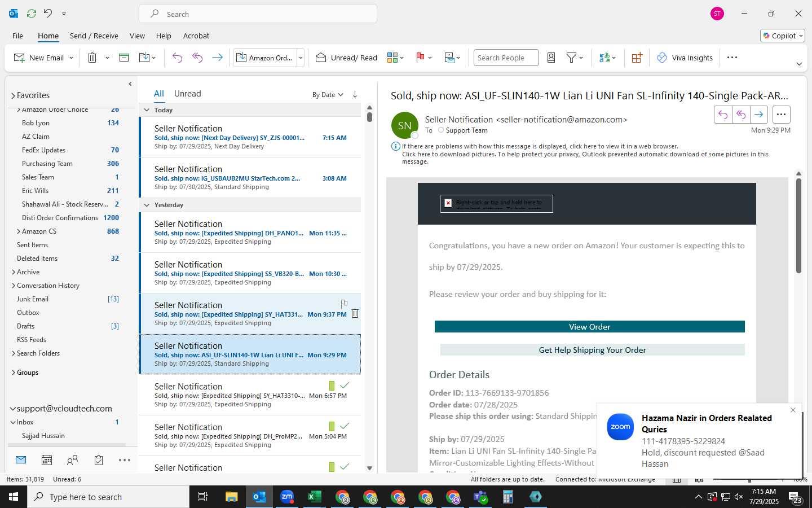Open More actions in the reading pane
The height and width of the screenshot is (508, 812).
(781, 115)
